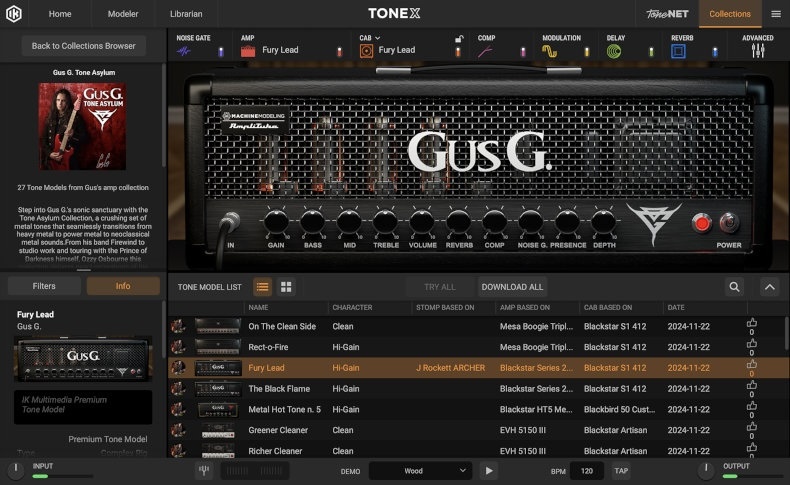Click the Download All button
Image resolution: width=790 pixels, height=485 pixels.
point(512,287)
